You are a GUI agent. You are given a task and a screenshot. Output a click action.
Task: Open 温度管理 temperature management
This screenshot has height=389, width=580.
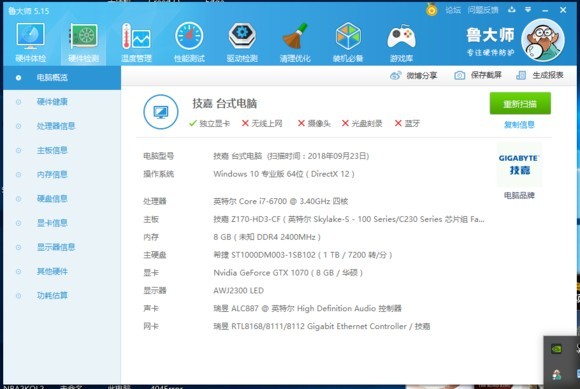[136, 43]
